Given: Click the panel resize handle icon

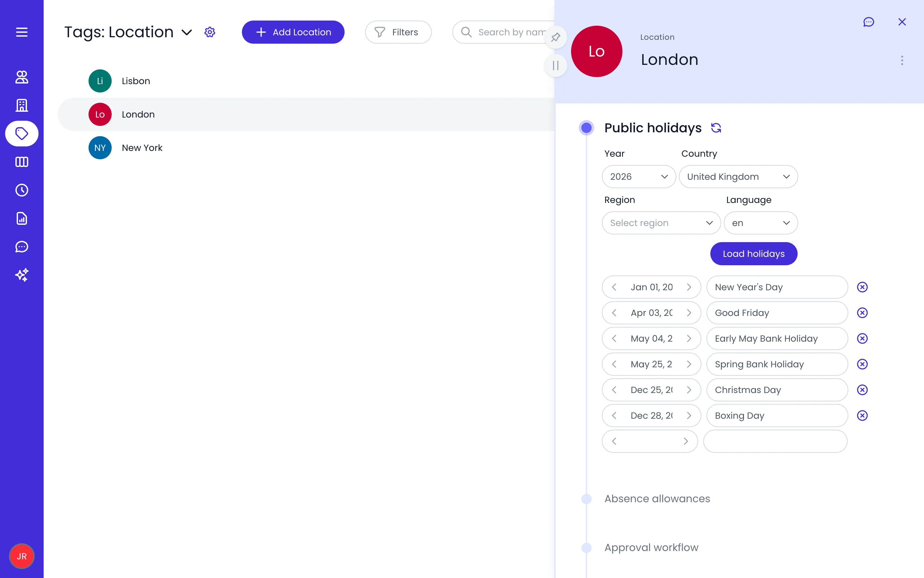Looking at the screenshot, I should pyautogui.click(x=556, y=66).
